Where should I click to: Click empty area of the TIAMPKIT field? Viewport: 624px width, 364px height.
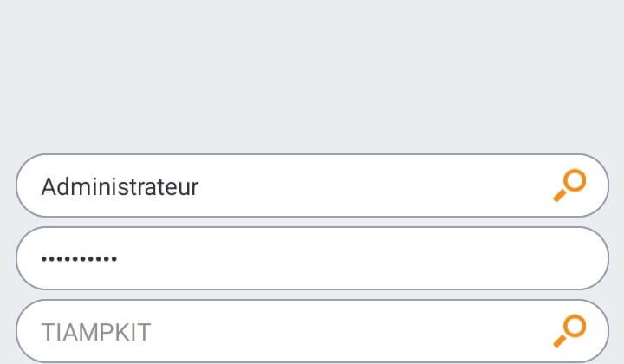click(x=350, y=331)
